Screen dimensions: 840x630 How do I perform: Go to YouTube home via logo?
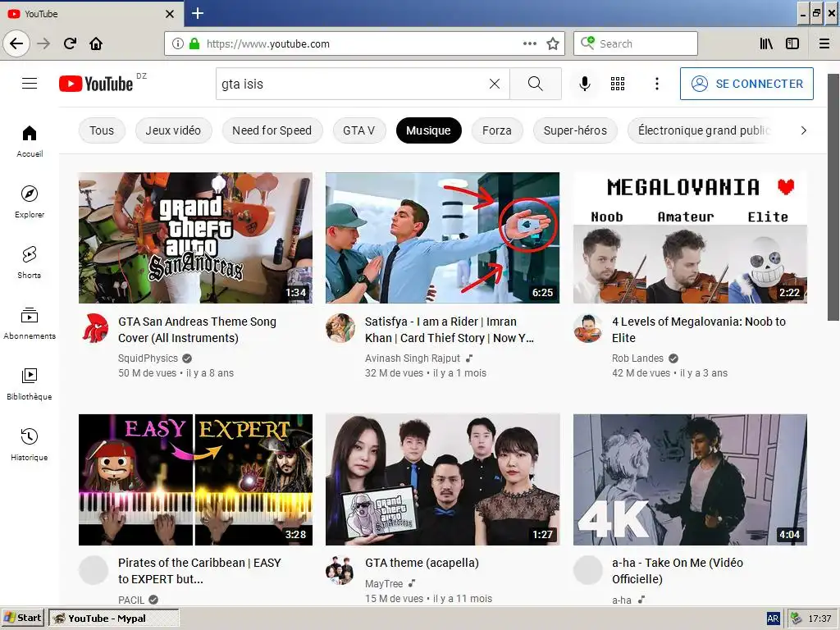[97, 84]
